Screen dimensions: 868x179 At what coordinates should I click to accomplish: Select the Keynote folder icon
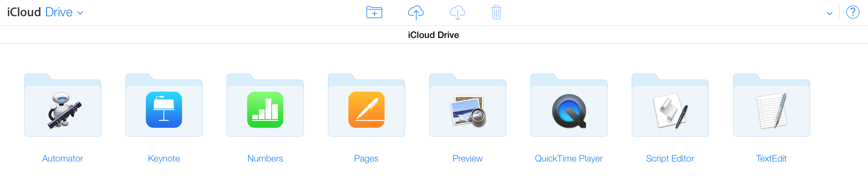point(164,106)
